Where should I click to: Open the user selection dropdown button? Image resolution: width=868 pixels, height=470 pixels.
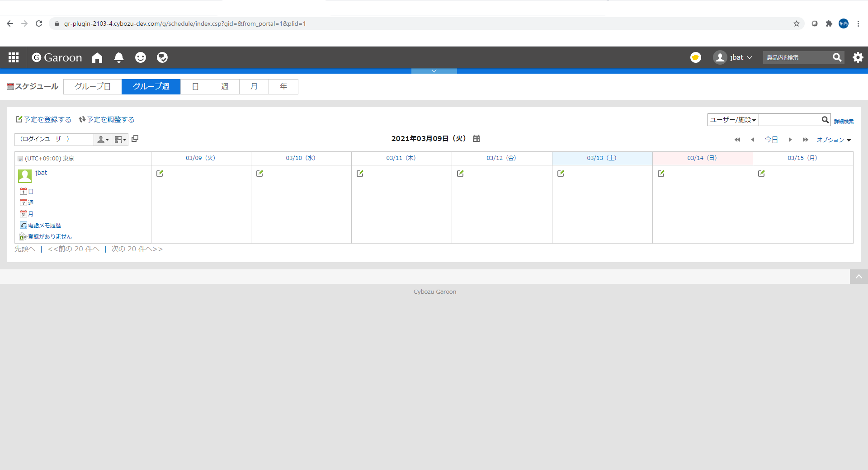pos(103,140)
